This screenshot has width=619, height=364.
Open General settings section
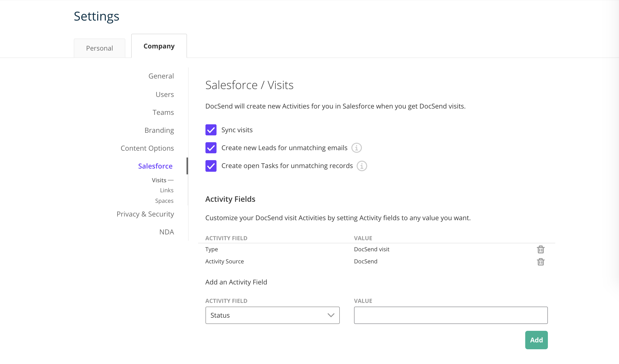pos(161,76)
